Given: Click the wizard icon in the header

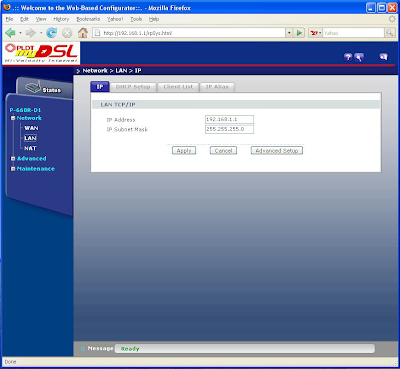Looking at the screenshot, I should 359,57.
